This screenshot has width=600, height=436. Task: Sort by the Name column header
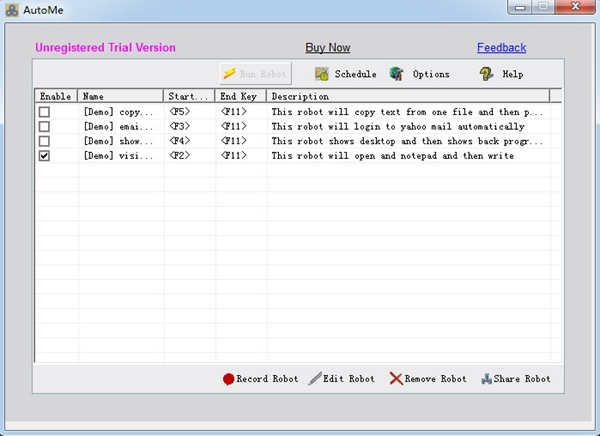pos(121,96)
